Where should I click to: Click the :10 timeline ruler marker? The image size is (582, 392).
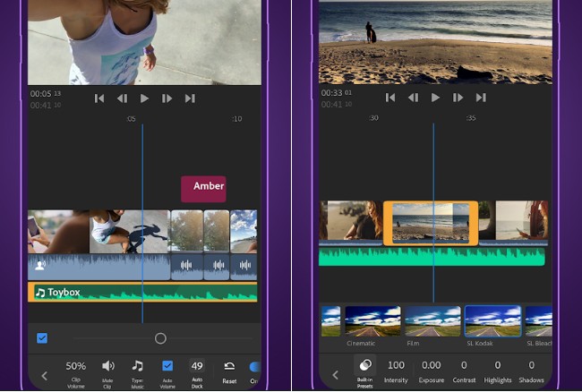coord(236,119)
